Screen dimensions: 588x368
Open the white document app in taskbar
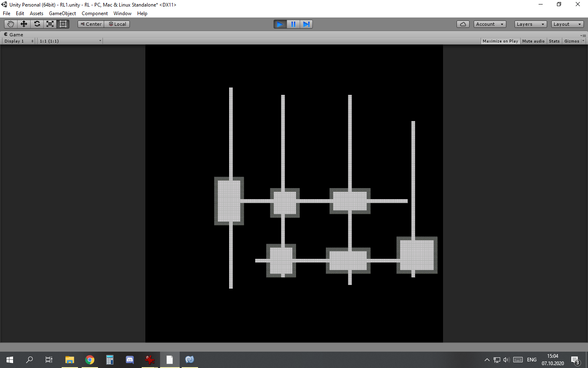(169, 360)
